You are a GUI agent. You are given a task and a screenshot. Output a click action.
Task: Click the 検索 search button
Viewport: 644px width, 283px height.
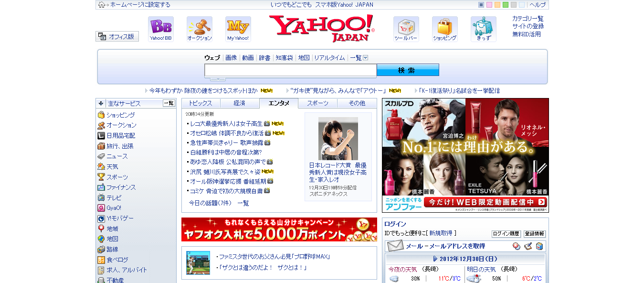click(x=408, y=70)
